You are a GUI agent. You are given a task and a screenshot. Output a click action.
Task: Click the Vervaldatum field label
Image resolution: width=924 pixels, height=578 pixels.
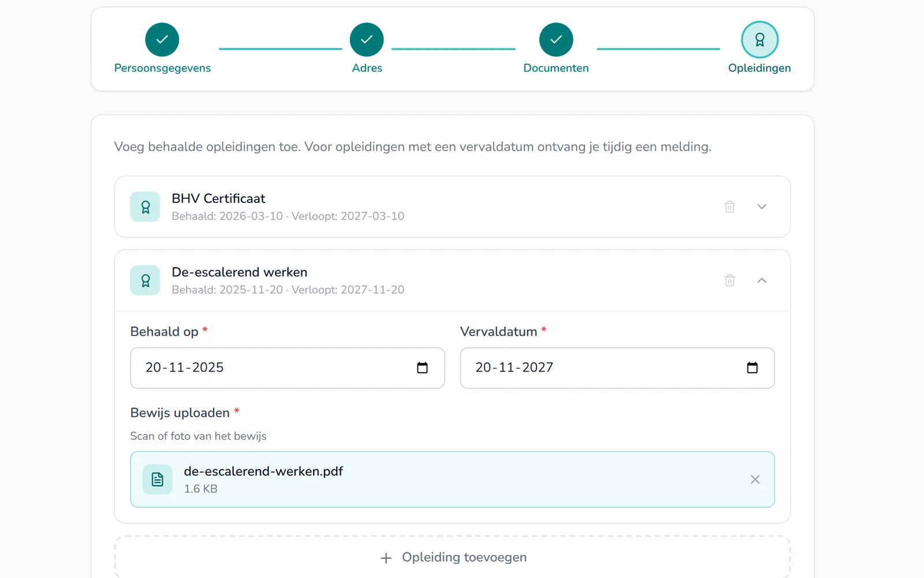tap(498, 332)
